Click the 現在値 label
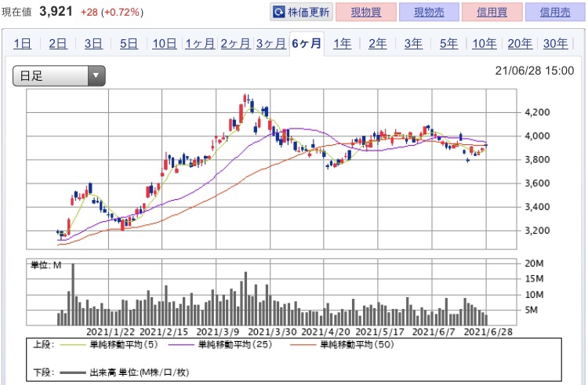 tap(16, 12)
